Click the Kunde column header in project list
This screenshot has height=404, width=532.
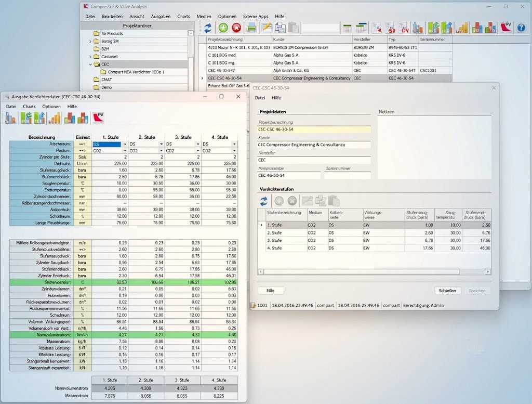[x=312, y=40]
